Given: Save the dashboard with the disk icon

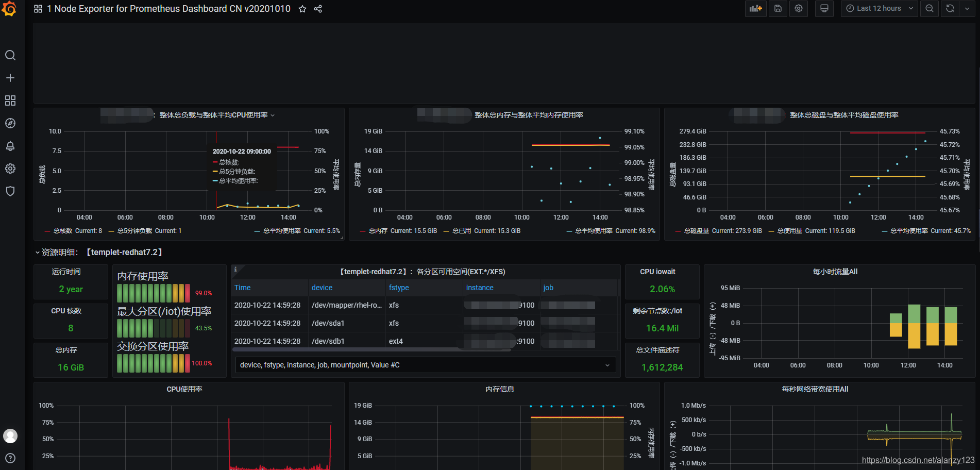Looking at the screenshot, I should coord(778,8).
